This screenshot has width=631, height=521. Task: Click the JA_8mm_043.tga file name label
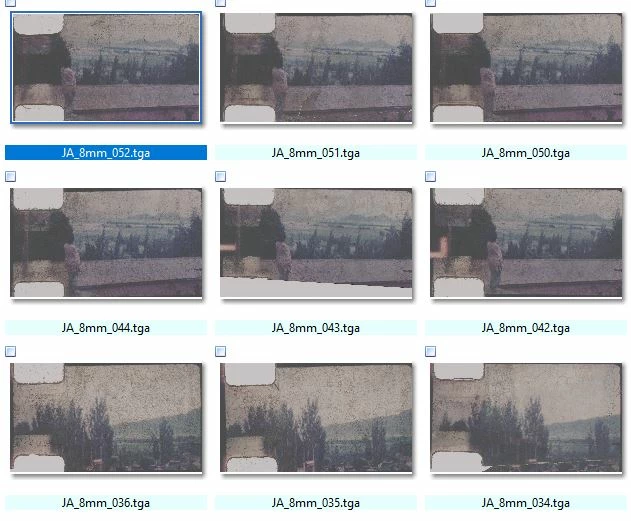[316, 328]
